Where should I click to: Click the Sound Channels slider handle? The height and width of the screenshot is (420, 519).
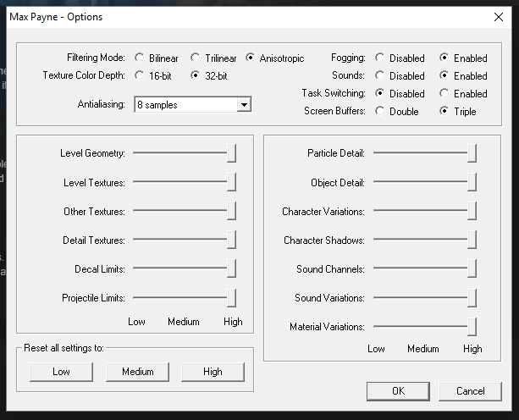[x=472, y=268]
